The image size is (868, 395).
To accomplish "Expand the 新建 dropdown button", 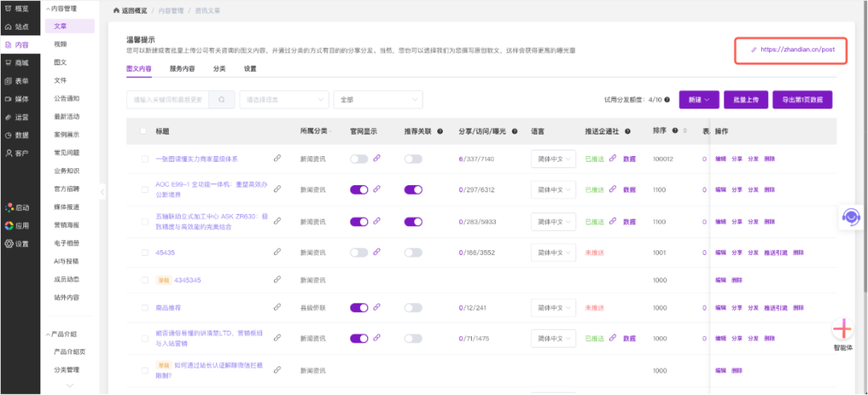I will tap(698, 100).
